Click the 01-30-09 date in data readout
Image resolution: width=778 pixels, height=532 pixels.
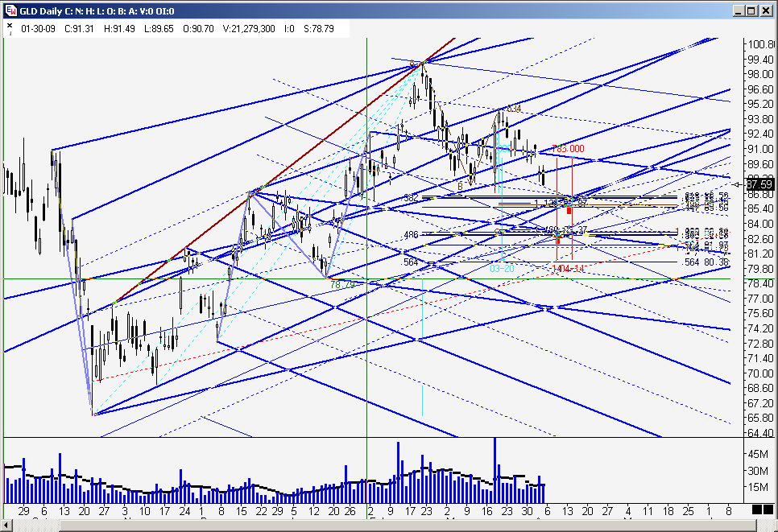click(38, 29)
